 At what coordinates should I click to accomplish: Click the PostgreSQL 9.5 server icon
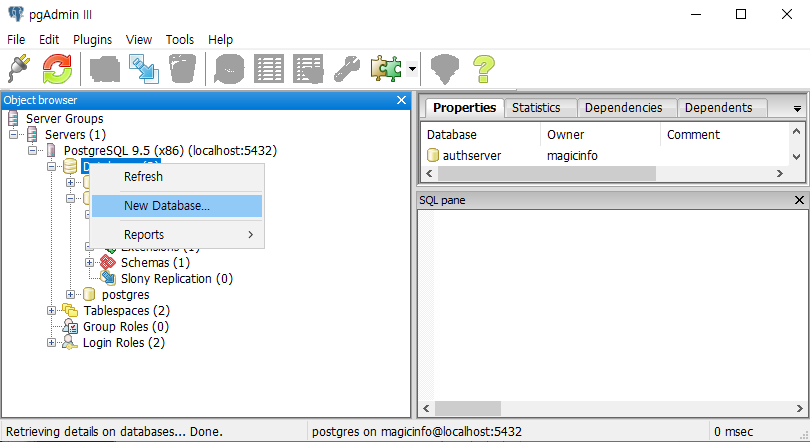click(x=51, y=150)
